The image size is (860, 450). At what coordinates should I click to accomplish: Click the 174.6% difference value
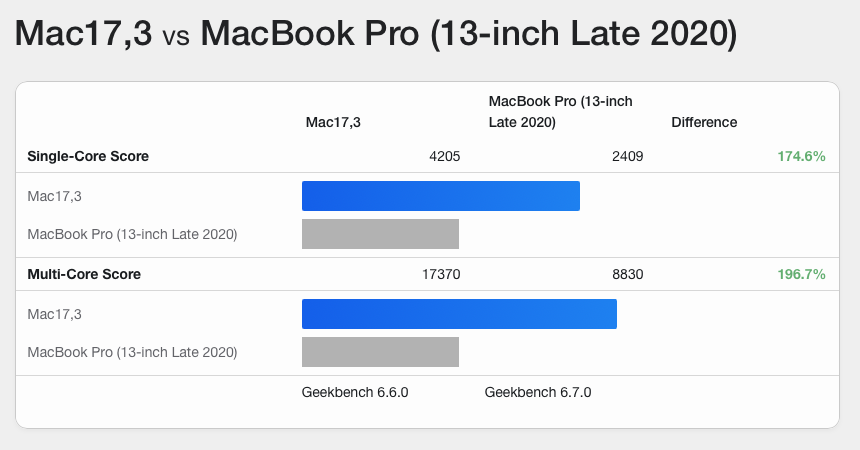[801, 156]
